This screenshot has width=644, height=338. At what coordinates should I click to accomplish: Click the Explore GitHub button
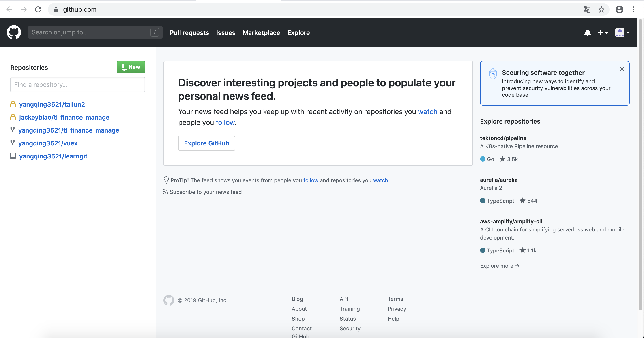pyautogui.click(x=206, y=143)
